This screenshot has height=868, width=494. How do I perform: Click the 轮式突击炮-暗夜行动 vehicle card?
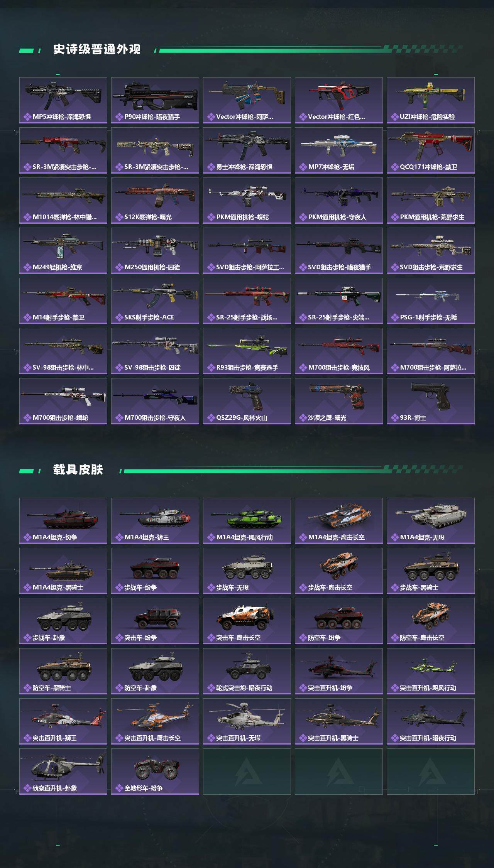click(247, 671)
